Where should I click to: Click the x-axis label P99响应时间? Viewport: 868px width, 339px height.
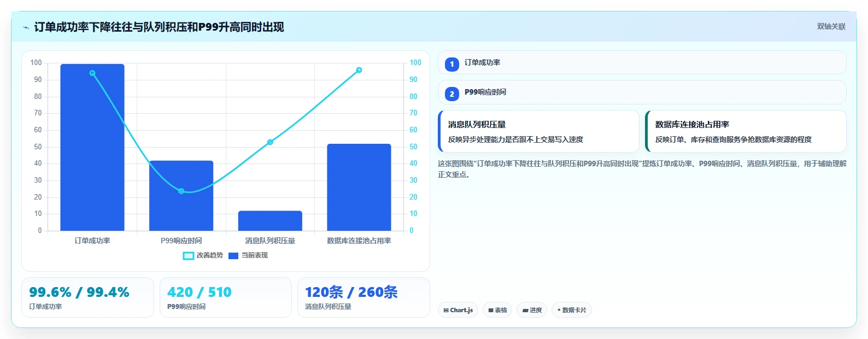pos(181,241)
